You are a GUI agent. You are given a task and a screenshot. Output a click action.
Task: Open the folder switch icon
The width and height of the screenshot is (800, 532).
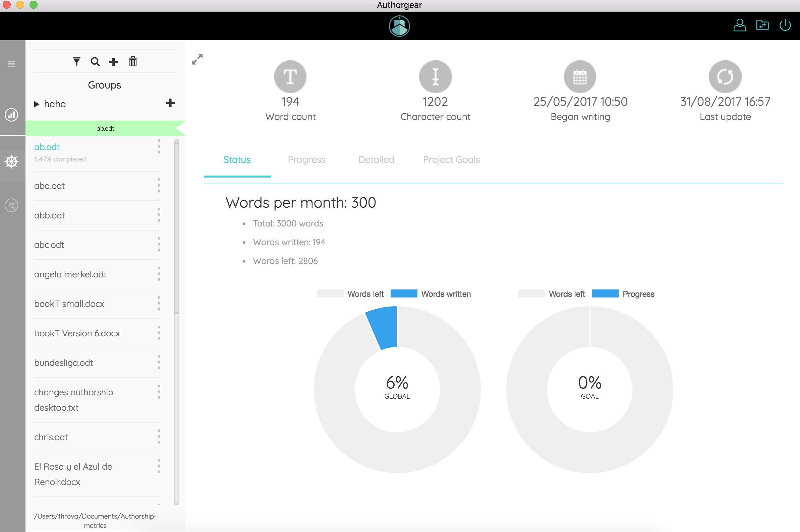762,25
